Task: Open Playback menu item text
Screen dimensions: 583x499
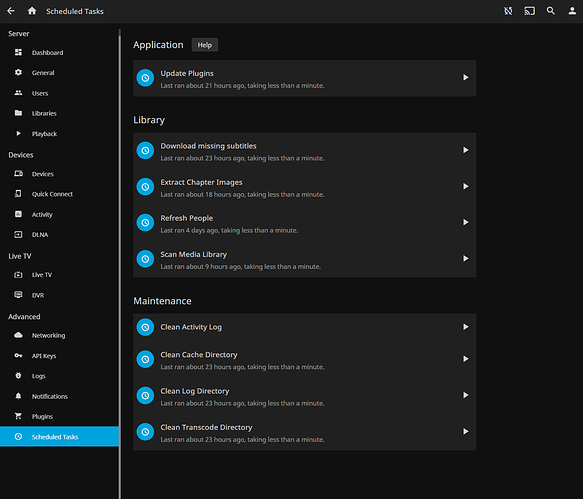Action: (44, 133)
